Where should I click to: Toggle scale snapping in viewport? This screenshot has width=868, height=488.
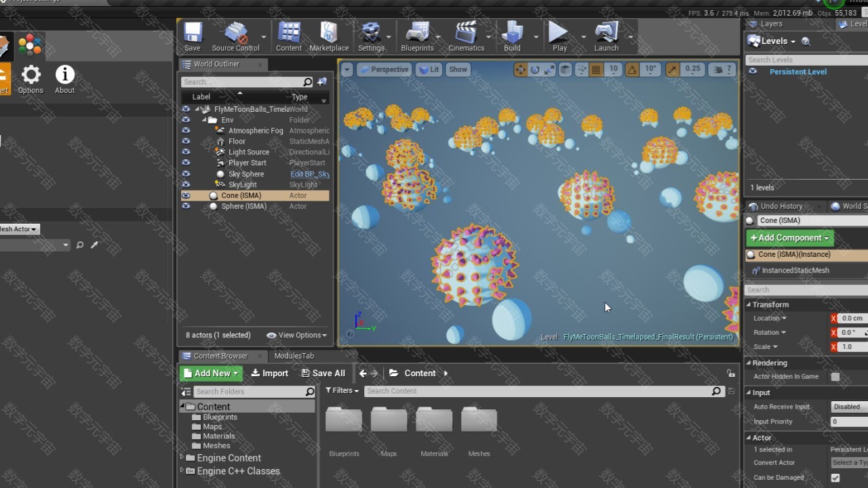pyautogui.click(x=672, y=69)
